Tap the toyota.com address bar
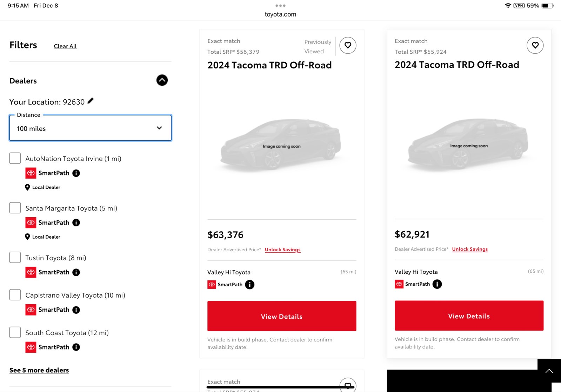 (x=280, y=14)
